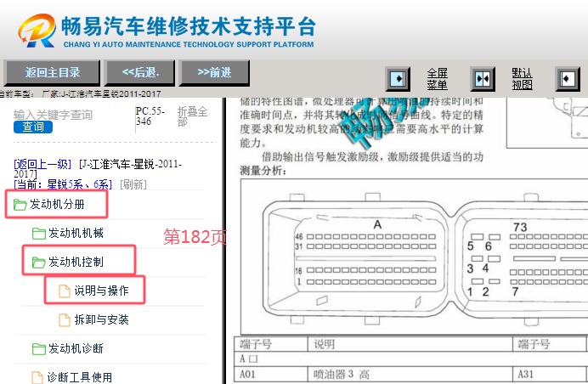
Task: Click the 拆卸与安装 page icon
Action: (65, 320)
